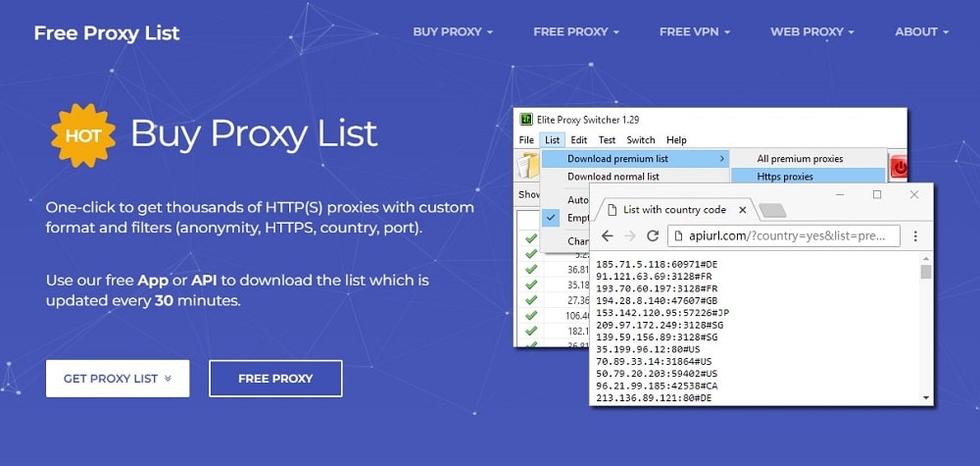The height and width of the screenshot is (466, 980).
Task: Click the green check beside 35.18
Action: click(x=531, y=285)
